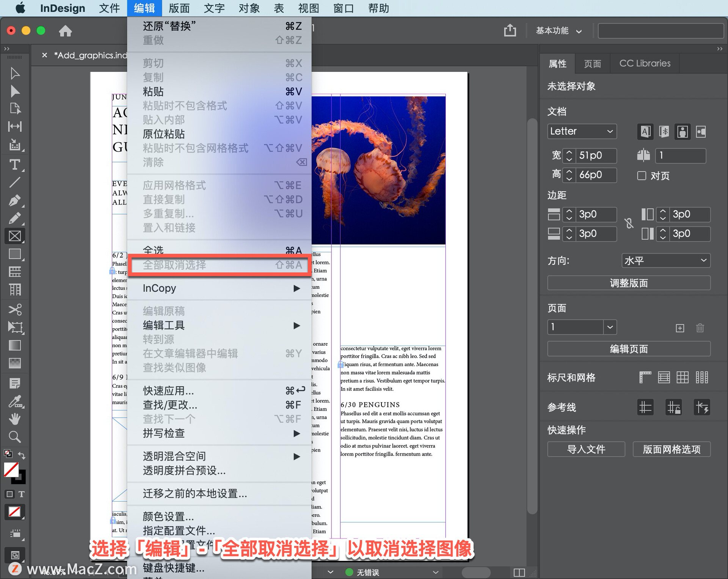Set landscape page orientation

[x=701, y=132]
